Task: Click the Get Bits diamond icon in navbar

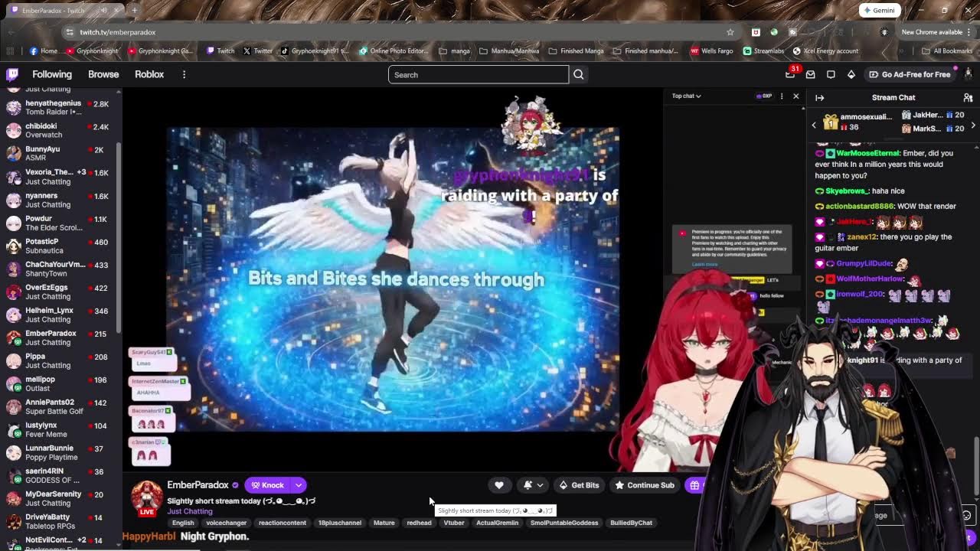Action: point(851,74)
